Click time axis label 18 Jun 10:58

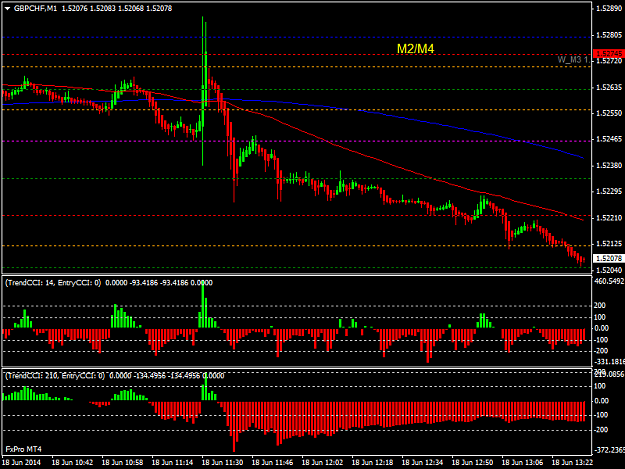(122, 463)
